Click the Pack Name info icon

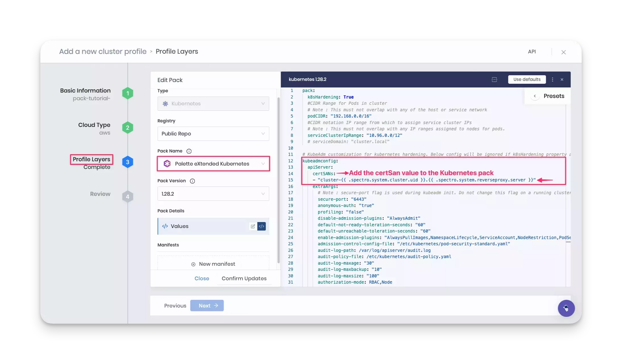[189, 151]
